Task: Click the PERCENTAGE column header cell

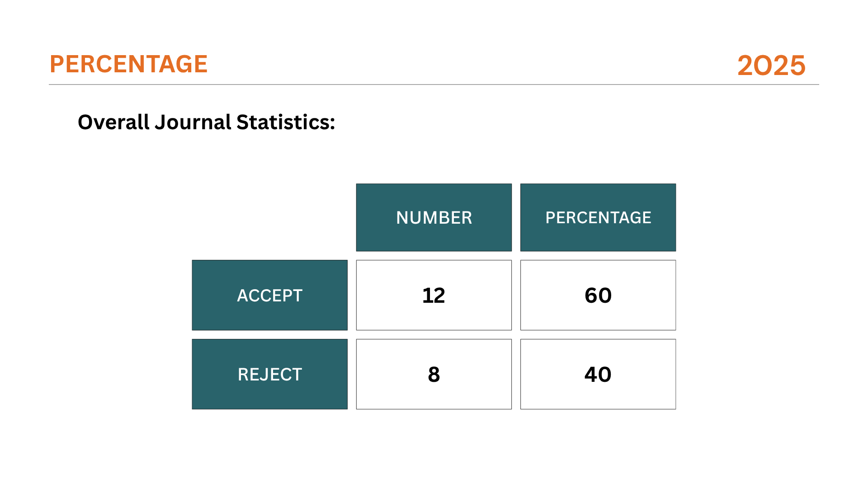Action: point(598,217)
